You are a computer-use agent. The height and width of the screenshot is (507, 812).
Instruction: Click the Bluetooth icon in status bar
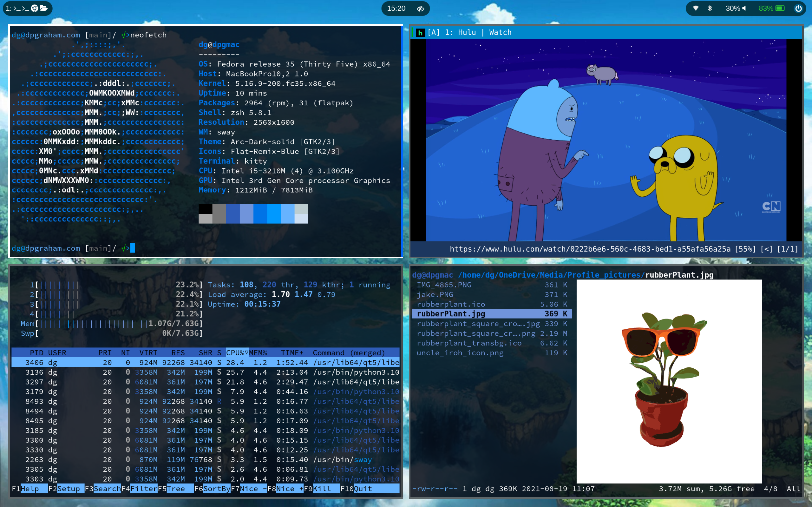710,8
